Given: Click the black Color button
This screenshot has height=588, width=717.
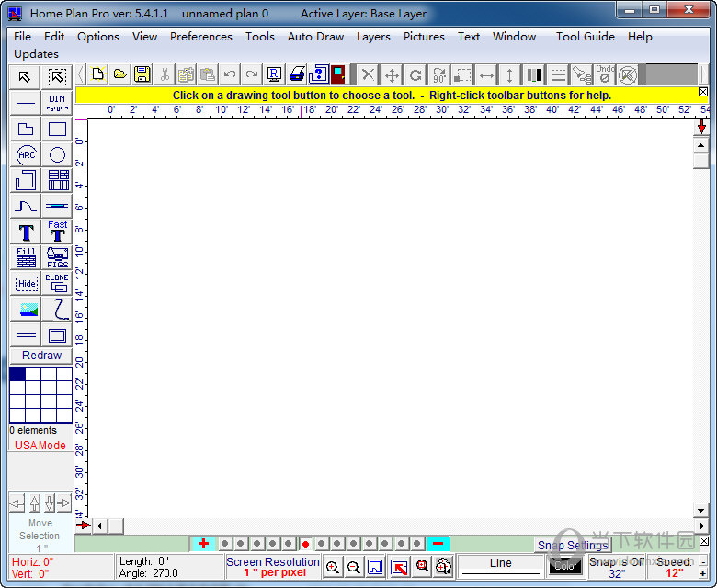Looking at the screenshot, I should (x=565, y=566).
